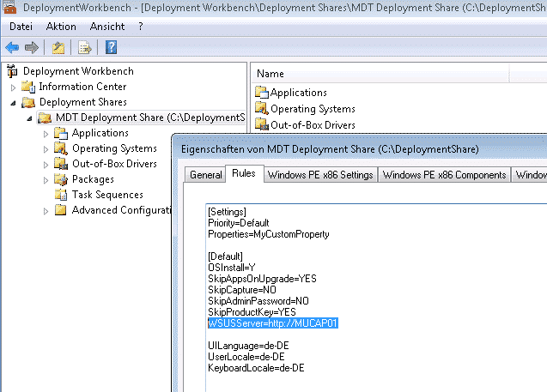Switch to Windows PE x86 Components tab

point(444,175)
